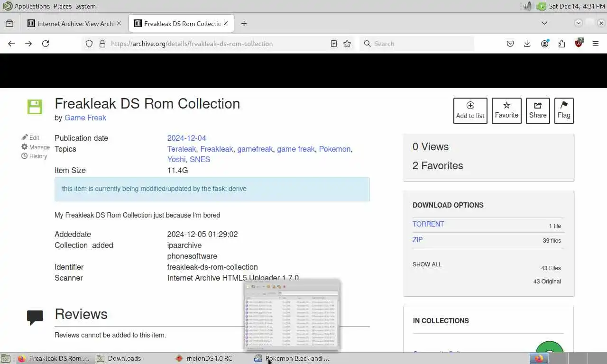Viewport: 607px width, 364px height.
Task: Click the file manager preview thumbnail
Action: (292, 315)
